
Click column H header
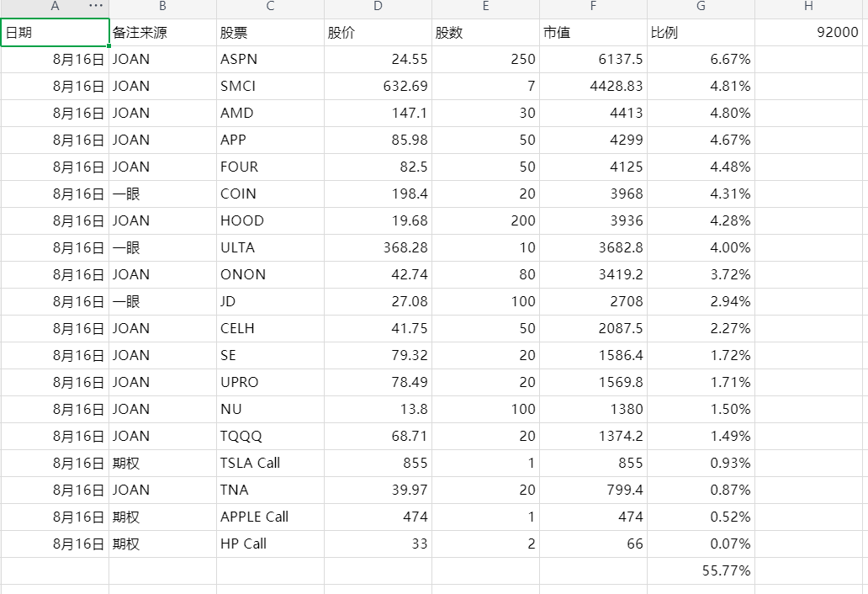pos(808,7)
